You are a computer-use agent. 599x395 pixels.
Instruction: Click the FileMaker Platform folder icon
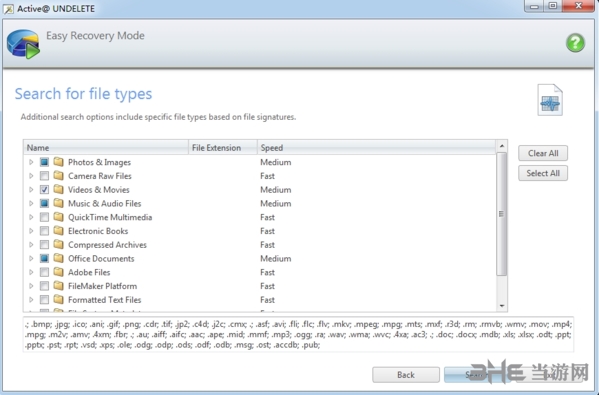pos(58,285)
